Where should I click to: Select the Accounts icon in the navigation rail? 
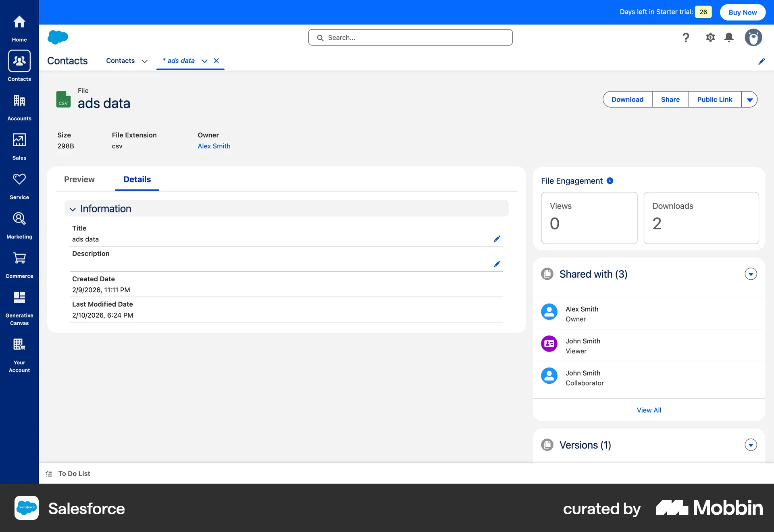coord(19,100)
